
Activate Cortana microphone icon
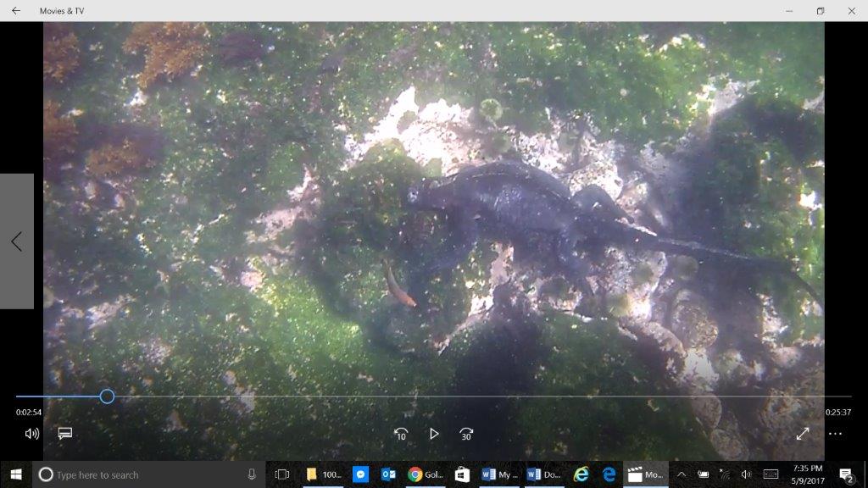coord(251,474)
